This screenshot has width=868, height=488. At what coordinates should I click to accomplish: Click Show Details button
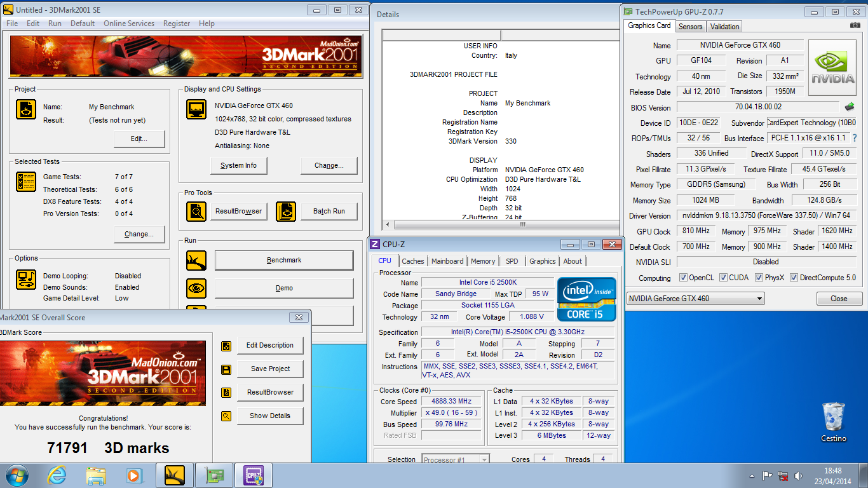270,416
